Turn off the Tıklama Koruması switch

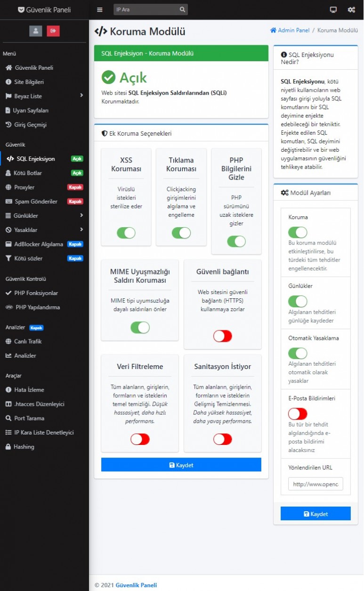tap(181, 233)
